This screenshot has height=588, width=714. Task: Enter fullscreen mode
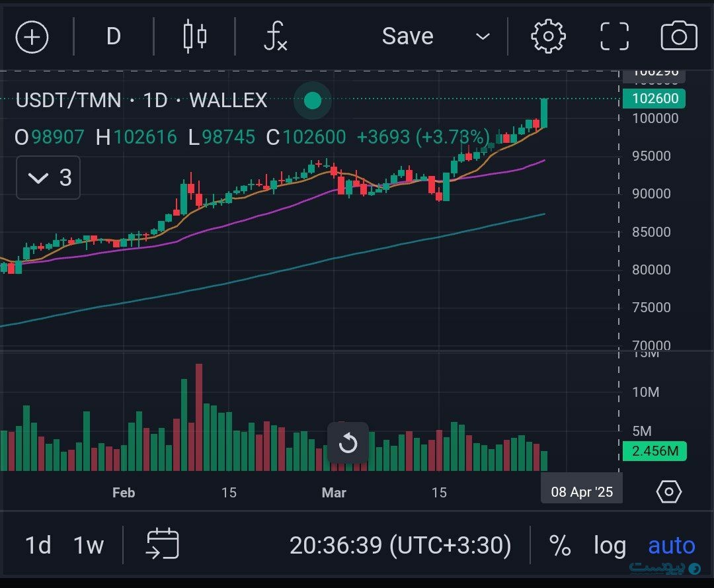pyautogui.click(x=615, y=36)
